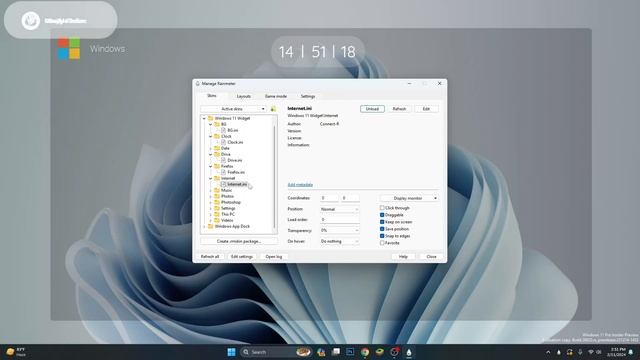Toggle Keep on screen checkbox
The image size is (640, 360).
(382, 222)
